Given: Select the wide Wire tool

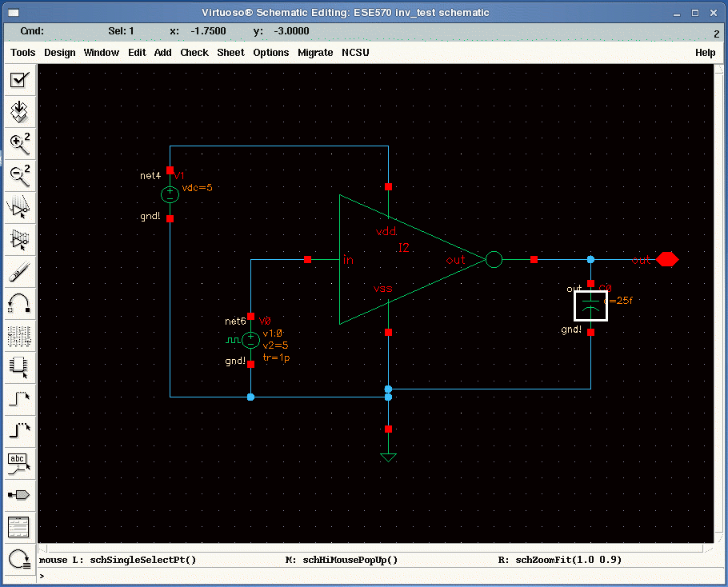Looking at the screenshot, I should [x=19, y=432].
